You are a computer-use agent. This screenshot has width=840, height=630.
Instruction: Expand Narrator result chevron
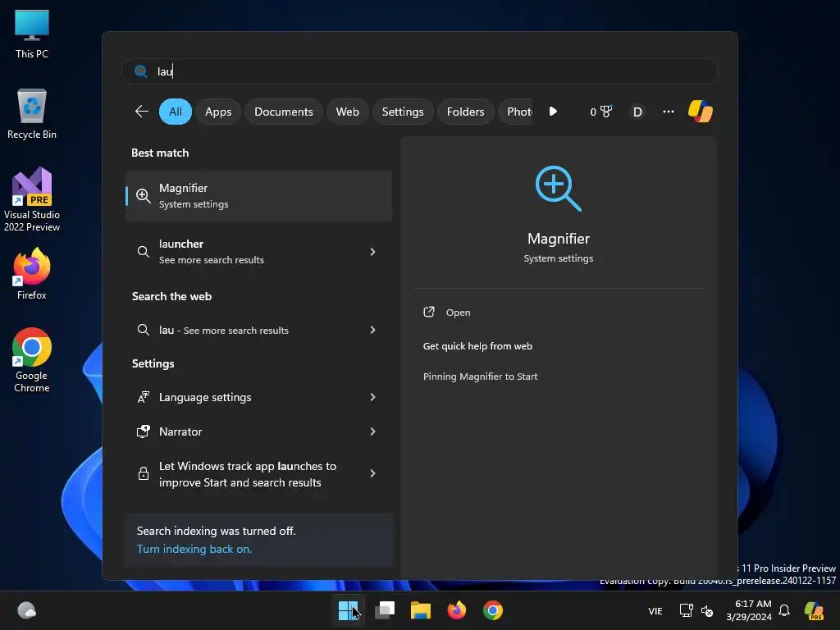click(373, 431)
